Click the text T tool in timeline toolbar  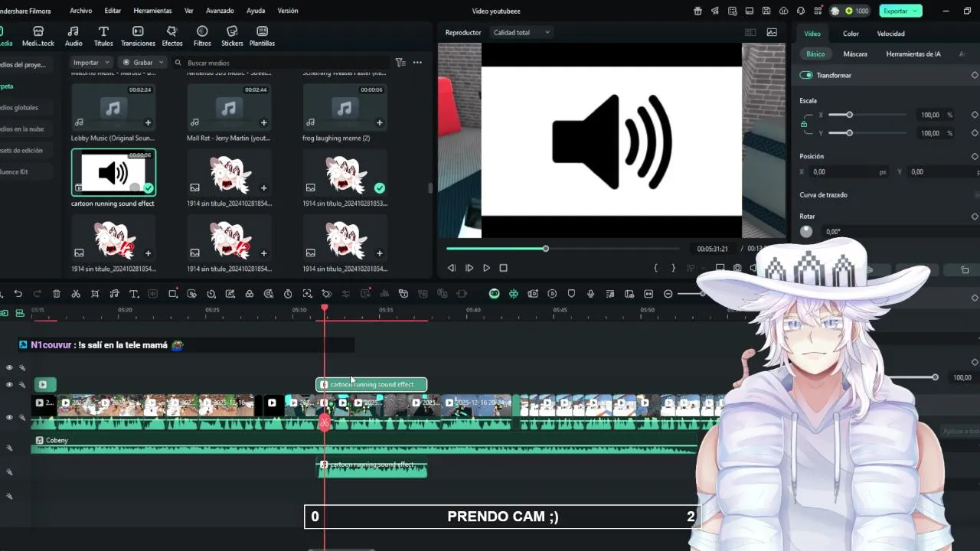click(133, 294)
